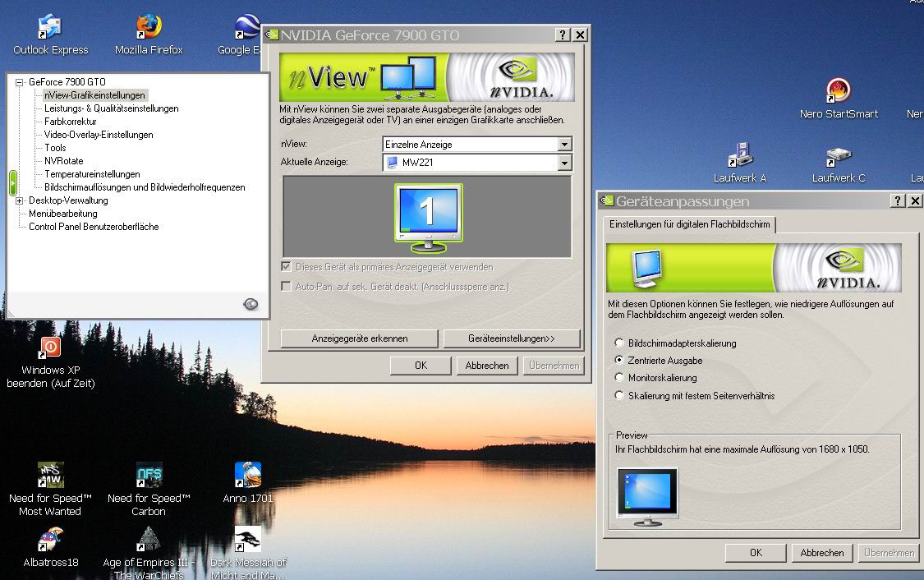Open the Laufwerk A drive shortcut
The image size is (924, 580).
coord(739,155)
